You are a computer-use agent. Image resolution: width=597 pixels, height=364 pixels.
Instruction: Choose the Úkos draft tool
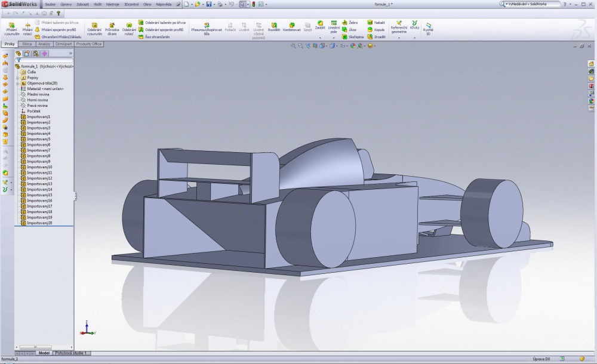(349, 30)
